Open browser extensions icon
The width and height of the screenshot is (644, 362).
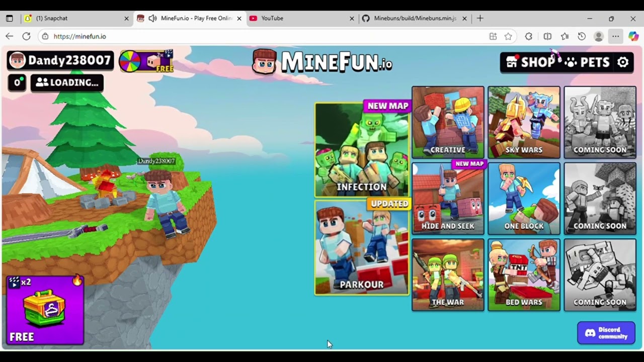tap(528, 36)
